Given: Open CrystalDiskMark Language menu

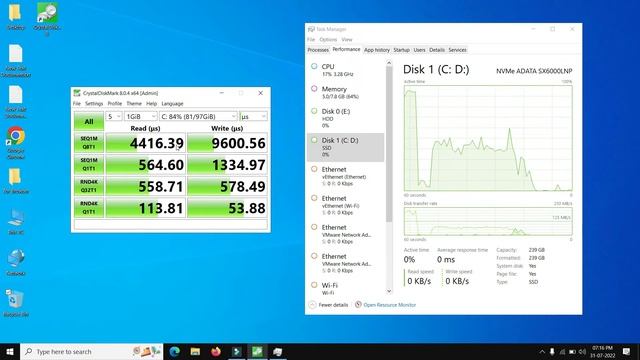Looking at the screenshot, I should [172, 104].
